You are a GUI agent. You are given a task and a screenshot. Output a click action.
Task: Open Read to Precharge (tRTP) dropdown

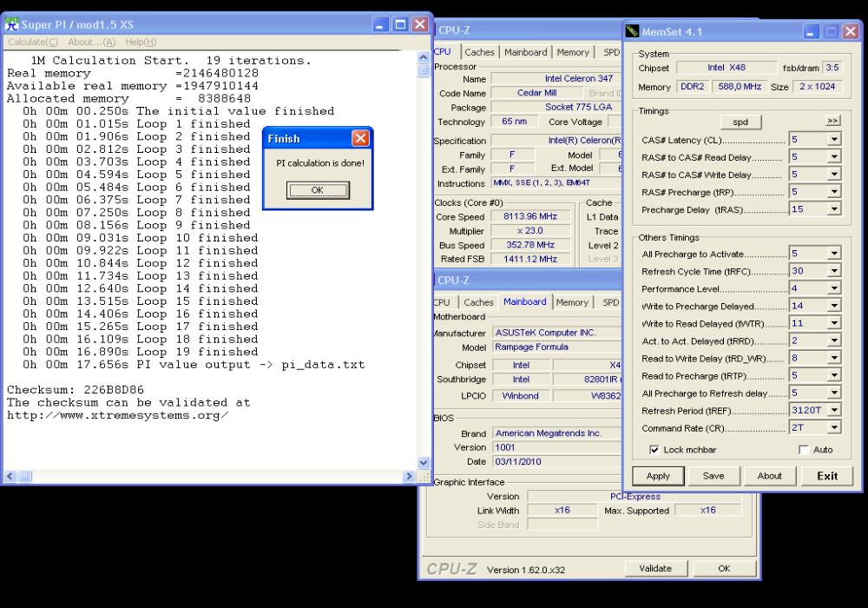click(x=834, y=375)
